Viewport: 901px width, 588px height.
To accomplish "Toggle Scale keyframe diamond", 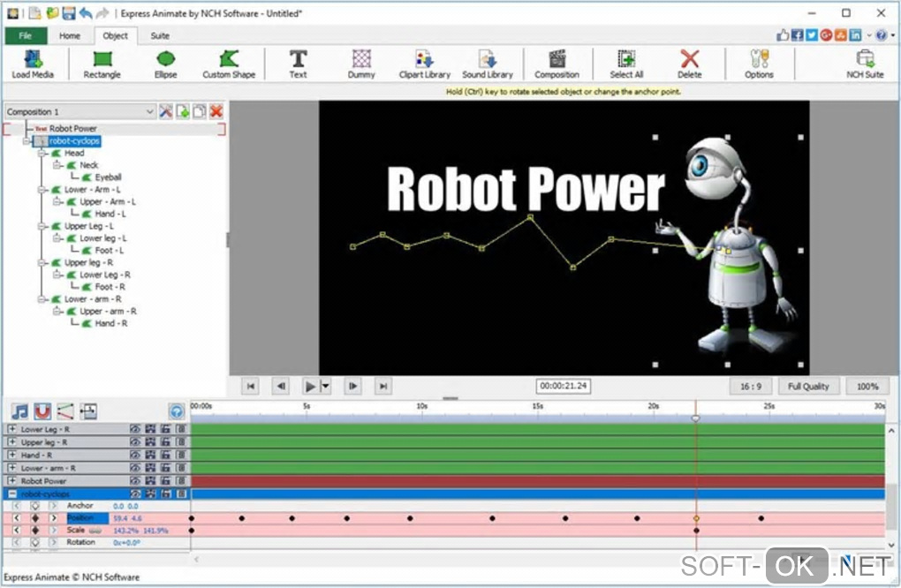I will [x=35, y=530].
